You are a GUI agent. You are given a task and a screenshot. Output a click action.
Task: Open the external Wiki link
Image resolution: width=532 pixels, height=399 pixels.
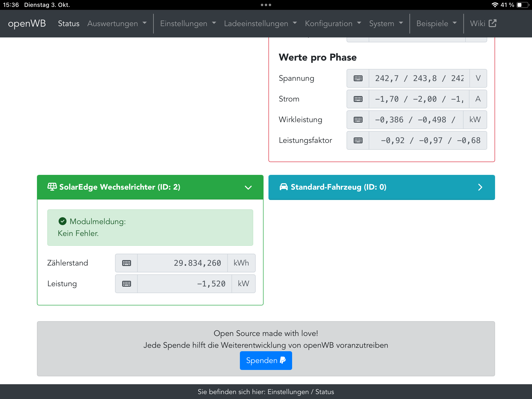coord(483,23)
